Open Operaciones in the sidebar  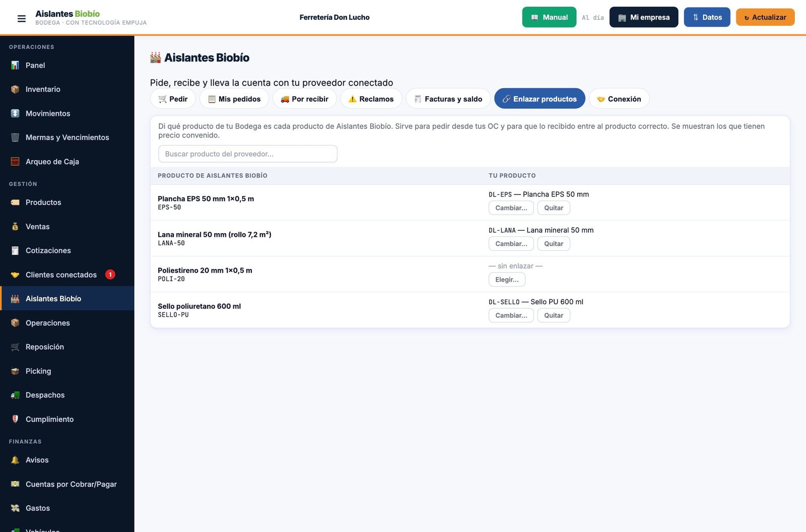pos(67,323)
